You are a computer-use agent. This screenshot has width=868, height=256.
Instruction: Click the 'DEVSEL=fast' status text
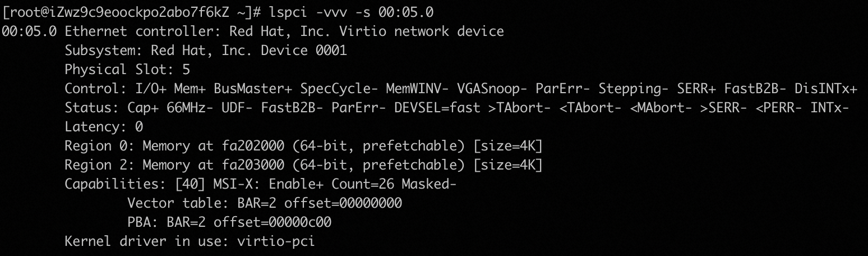pos(437,108)
